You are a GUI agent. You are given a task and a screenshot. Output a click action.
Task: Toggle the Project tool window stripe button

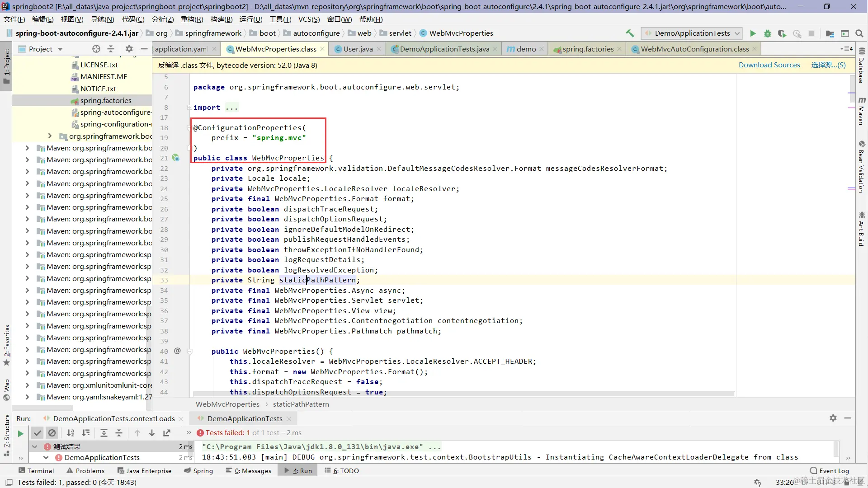(x=6, y=66)
